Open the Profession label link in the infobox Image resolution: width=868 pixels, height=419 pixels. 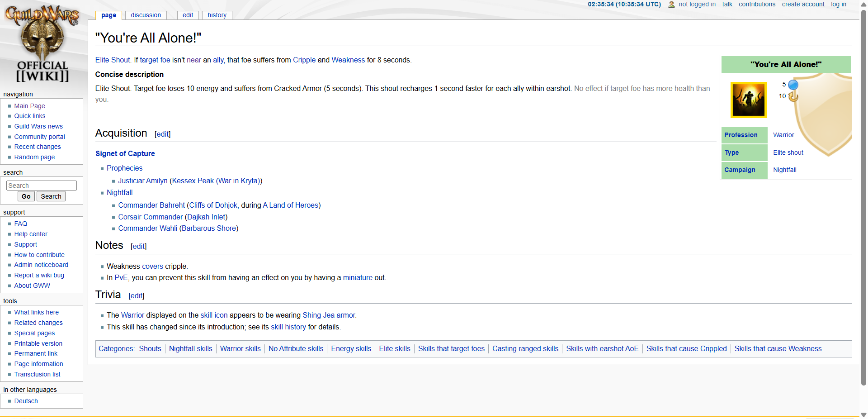click(x=741, y=135)
